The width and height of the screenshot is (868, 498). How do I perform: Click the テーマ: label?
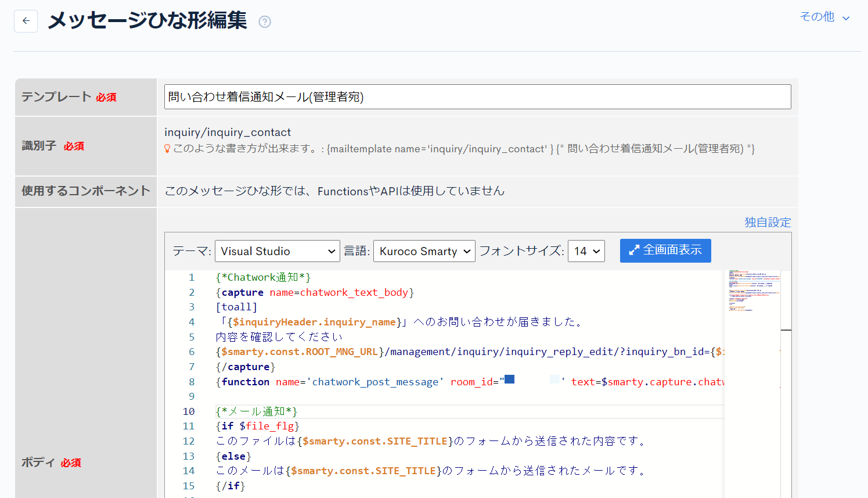tap(192, 251)
